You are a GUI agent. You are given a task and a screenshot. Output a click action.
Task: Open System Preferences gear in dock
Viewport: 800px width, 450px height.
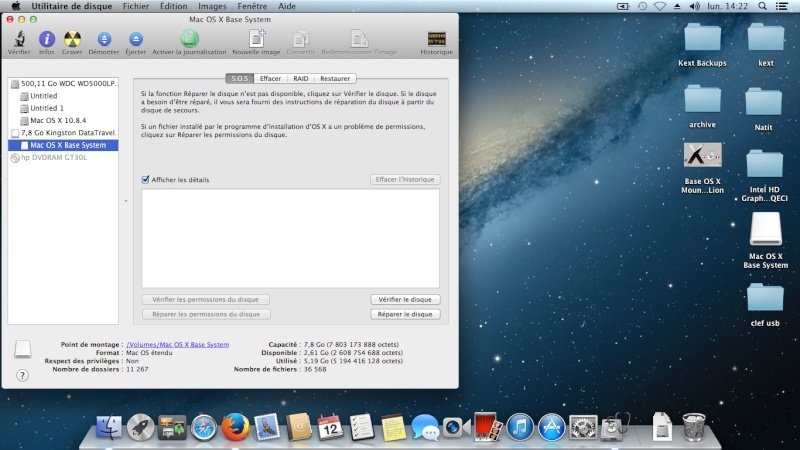coord(583,428)
